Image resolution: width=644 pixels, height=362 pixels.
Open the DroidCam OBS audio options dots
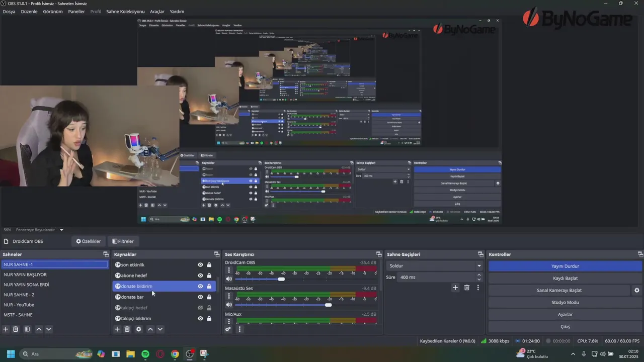click(x=229, y=270)
